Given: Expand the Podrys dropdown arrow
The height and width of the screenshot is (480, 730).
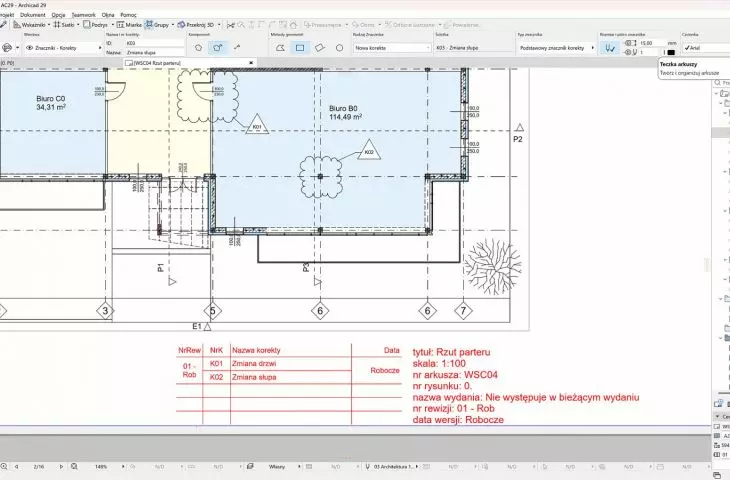Looking at the screenshot, I should tap(113, 25).
